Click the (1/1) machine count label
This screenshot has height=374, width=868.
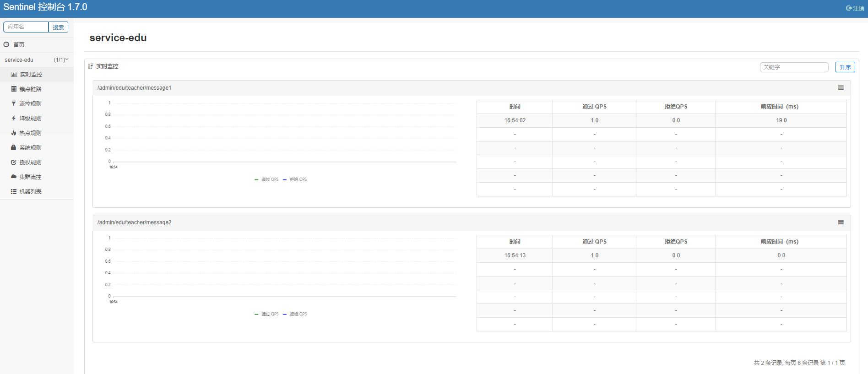(x=59, y=60)
